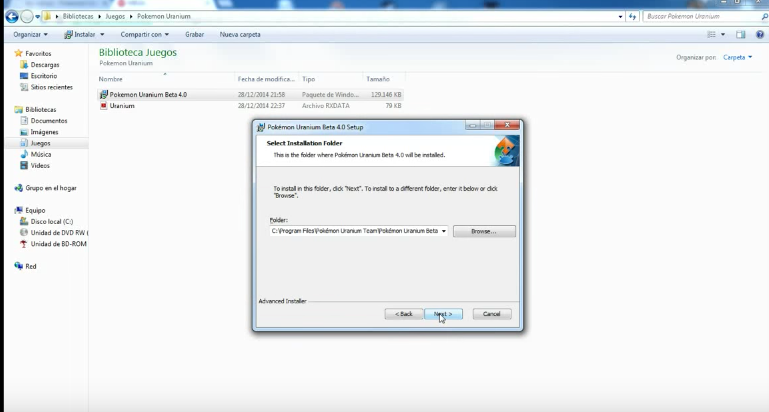The image size is (769, 412).
Task: Select Equipo in the navigation pane
Action: (29, 210)
